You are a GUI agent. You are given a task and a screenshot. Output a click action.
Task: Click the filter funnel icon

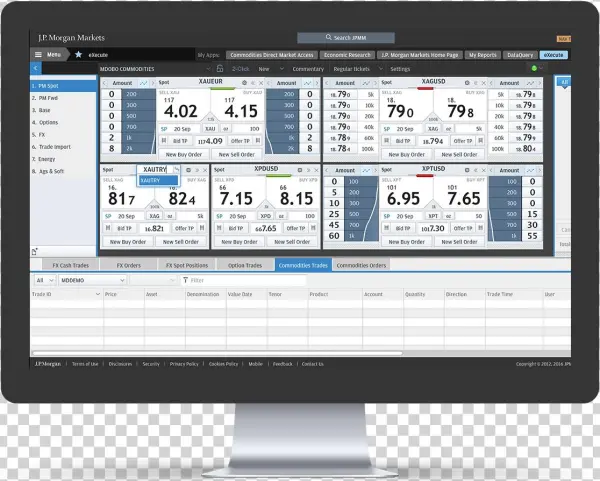coord(185,281)
